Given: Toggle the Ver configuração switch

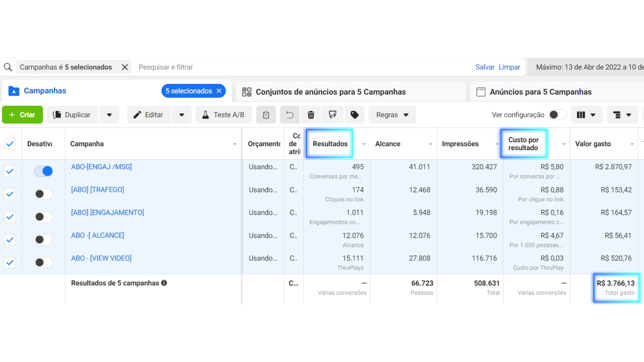Looking at the screenshot, I should (x=557, y=115).
